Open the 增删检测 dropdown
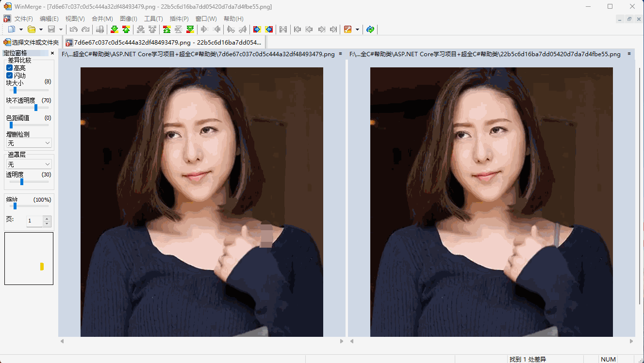The height and width of the screenshot is (363, 644). click(29, 143)
